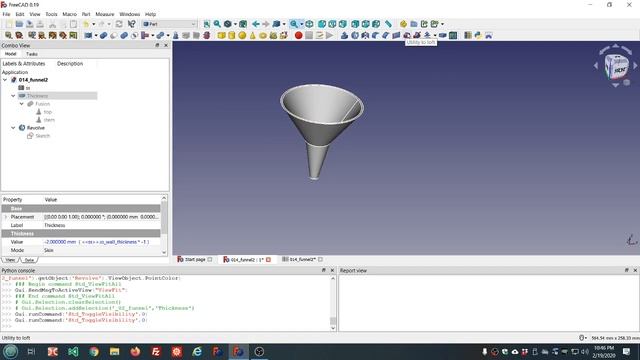Click the Windows Start button
Viewport: 640px width, 360px height.
(10, 351)
